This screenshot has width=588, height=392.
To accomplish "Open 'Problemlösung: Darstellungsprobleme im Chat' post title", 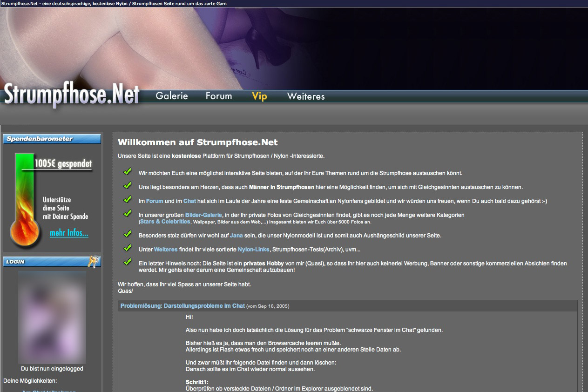I will tap(182, 306).
